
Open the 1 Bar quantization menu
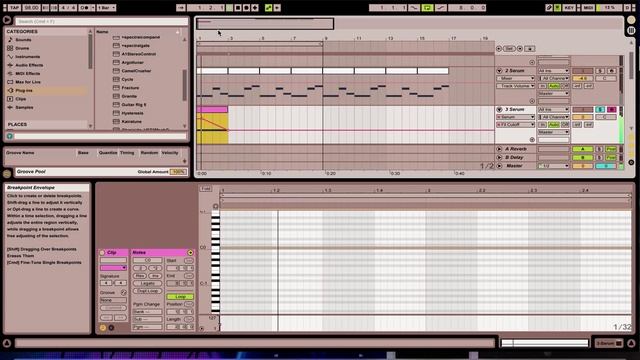pyautogui.click(x=106, y=8)
